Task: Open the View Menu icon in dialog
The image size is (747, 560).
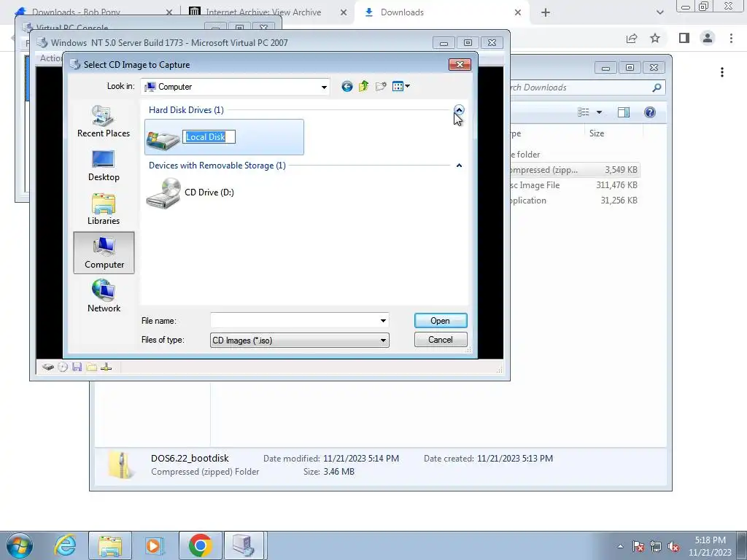Action: click(x=400, y=86)
